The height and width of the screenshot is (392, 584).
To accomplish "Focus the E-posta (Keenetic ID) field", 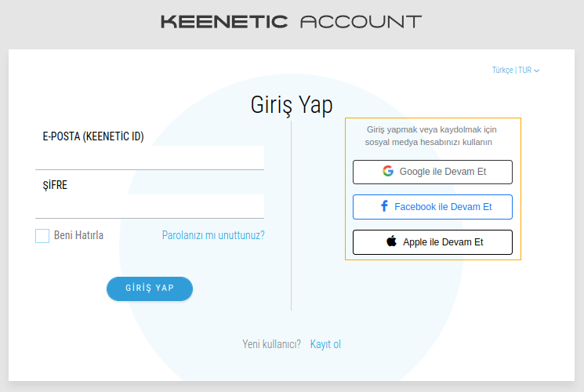I will (150, 158).
